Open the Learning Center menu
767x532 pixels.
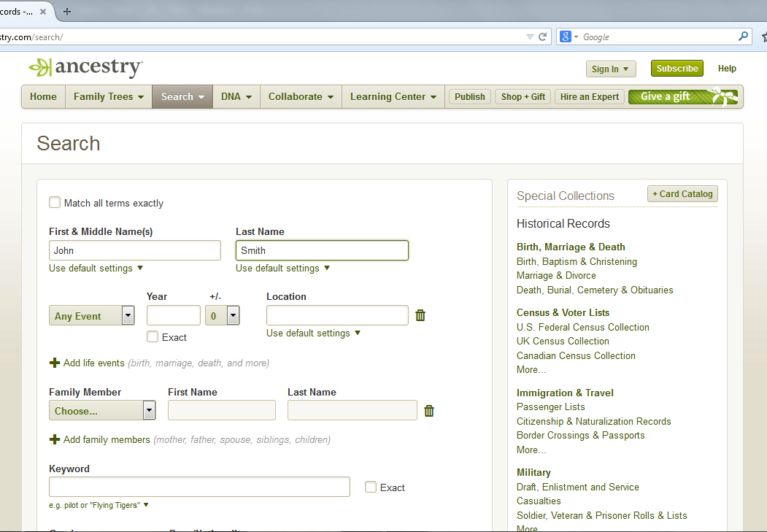(x=393, y=97)
